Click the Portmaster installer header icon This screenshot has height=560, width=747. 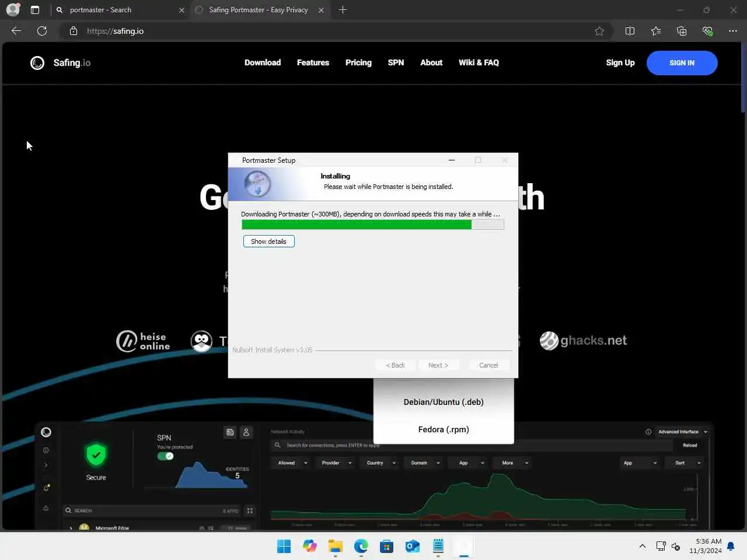(257, 184)
